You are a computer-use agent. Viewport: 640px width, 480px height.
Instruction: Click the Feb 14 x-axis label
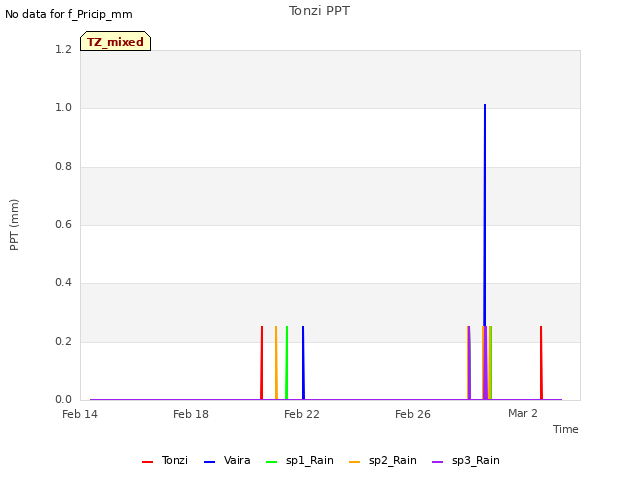(x=80, y=414)
